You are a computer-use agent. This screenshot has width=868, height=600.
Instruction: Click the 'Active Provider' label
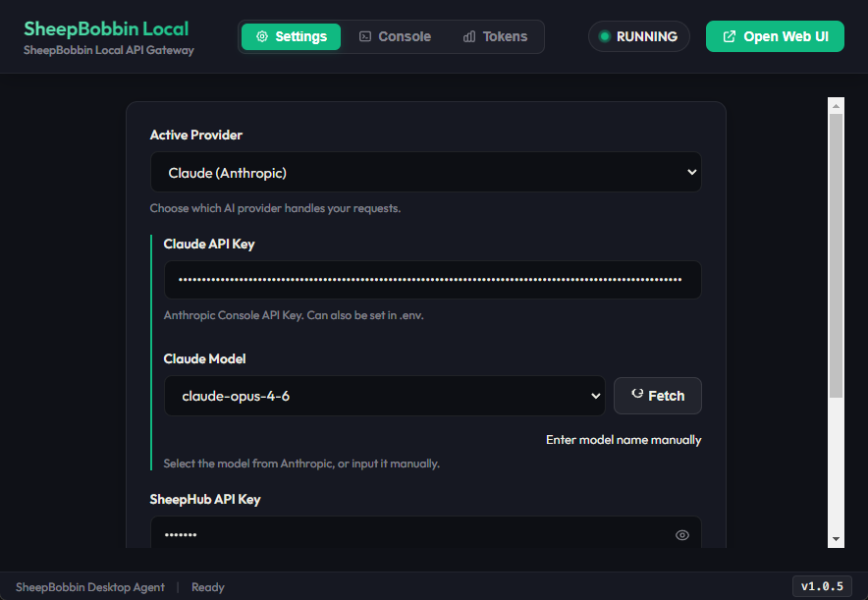196,136
